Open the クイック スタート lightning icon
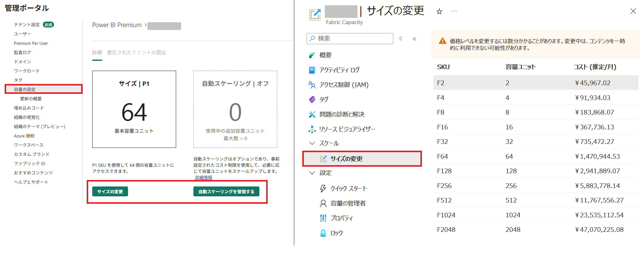The width and height of the screenshot is (644, 255). click(323, 188)
